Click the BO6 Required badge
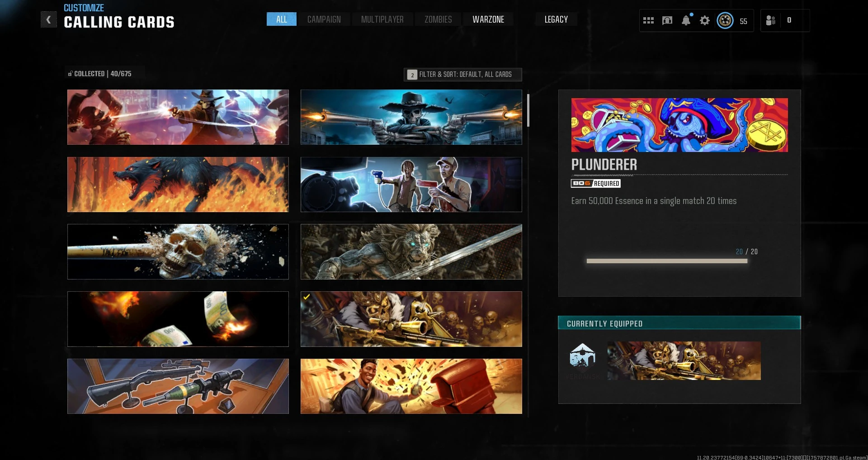 pyautogui.click(x=596, y=183)
